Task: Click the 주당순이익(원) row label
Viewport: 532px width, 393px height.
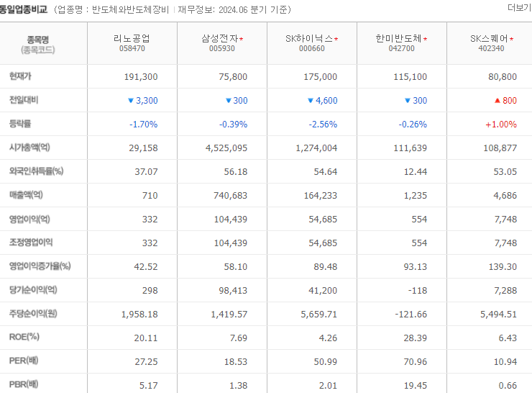Action: [x=33, y=314]
